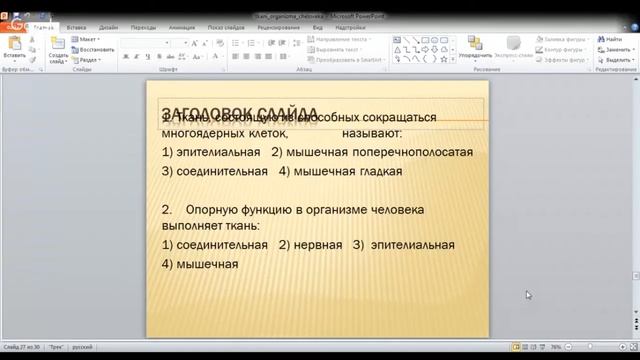Open the font size dropdown
The width and height of the screenshot is (640, 360).
pyautogui.click(x=186, y=43)
